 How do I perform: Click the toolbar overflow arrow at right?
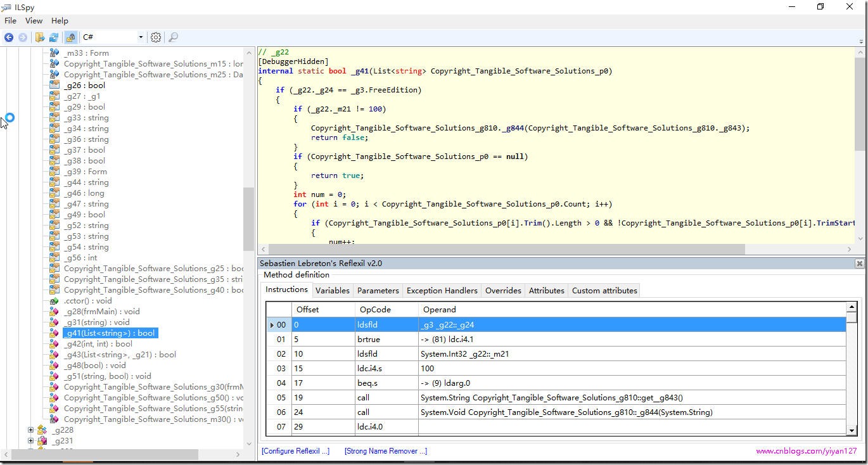click(x=862, y=41)
